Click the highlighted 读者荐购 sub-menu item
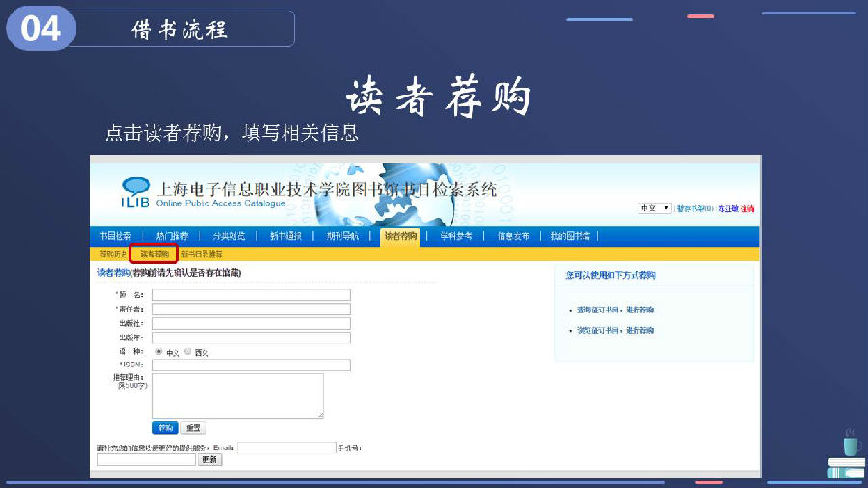This screenshot has height=488, width=868. 153,254
